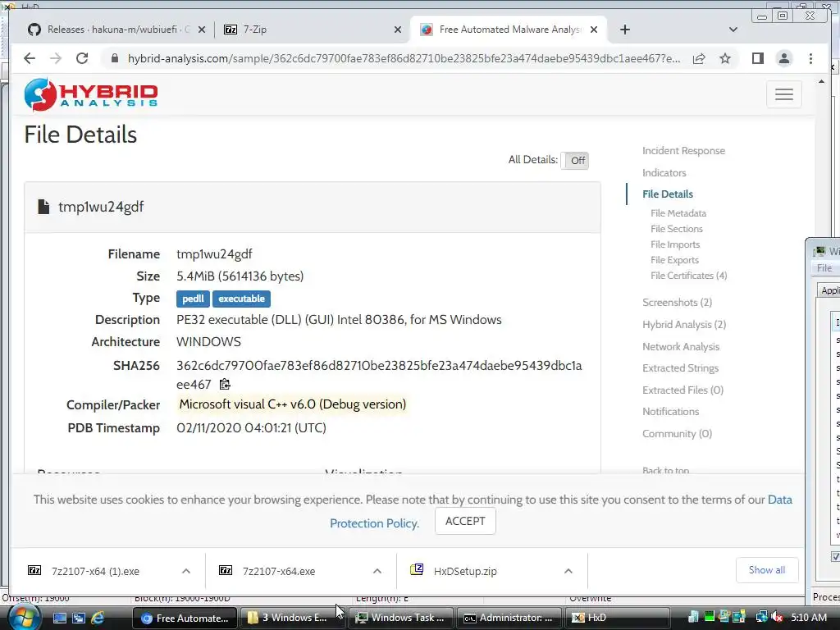This screenshot has height=630, width=840.
Task: Close the Free Automated Malware Analysis tab
Action: [x=594, y=30]
